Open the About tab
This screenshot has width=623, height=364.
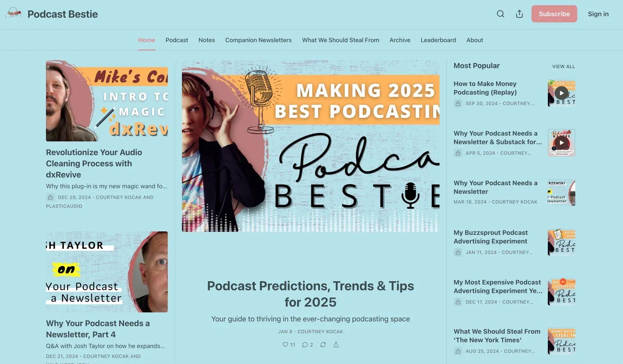[474, 40]
